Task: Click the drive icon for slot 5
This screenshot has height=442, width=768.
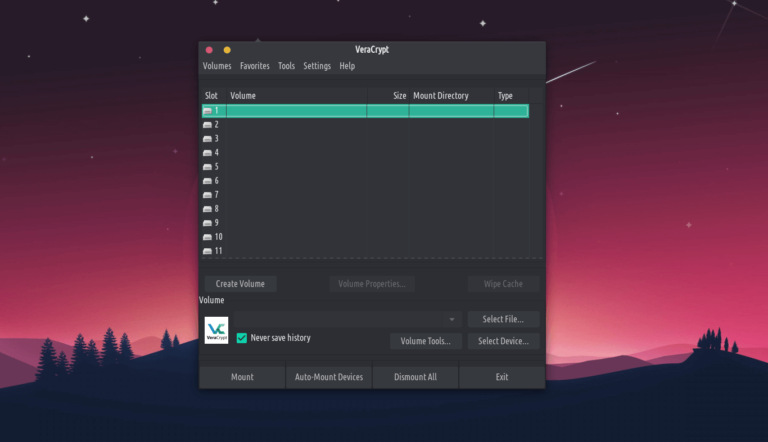Action: point(207,167)
